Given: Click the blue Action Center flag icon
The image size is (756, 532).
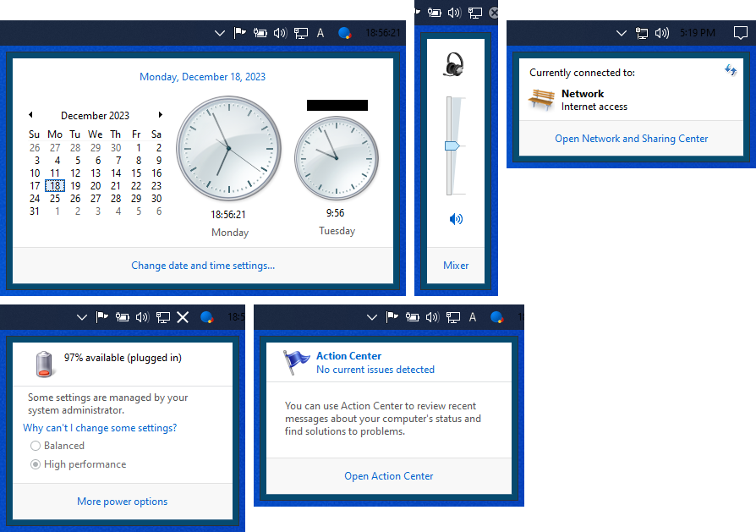Looking at the screenshot, I should [x=297, y=362].
